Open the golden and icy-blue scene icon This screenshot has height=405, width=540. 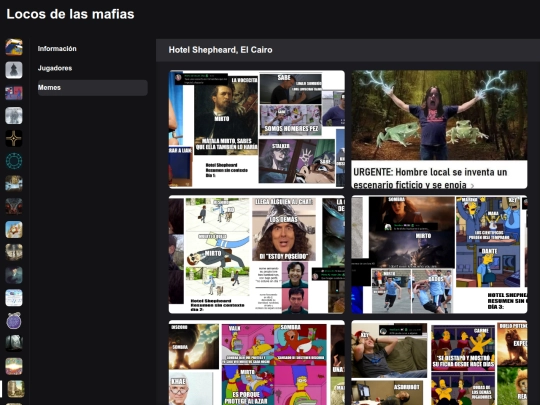click(14, 184)
